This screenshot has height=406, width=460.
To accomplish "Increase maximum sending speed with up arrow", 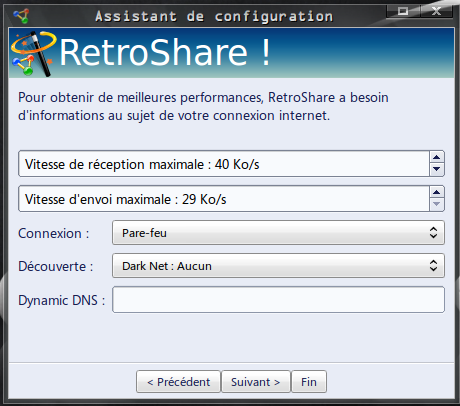I will click(437, 192).
